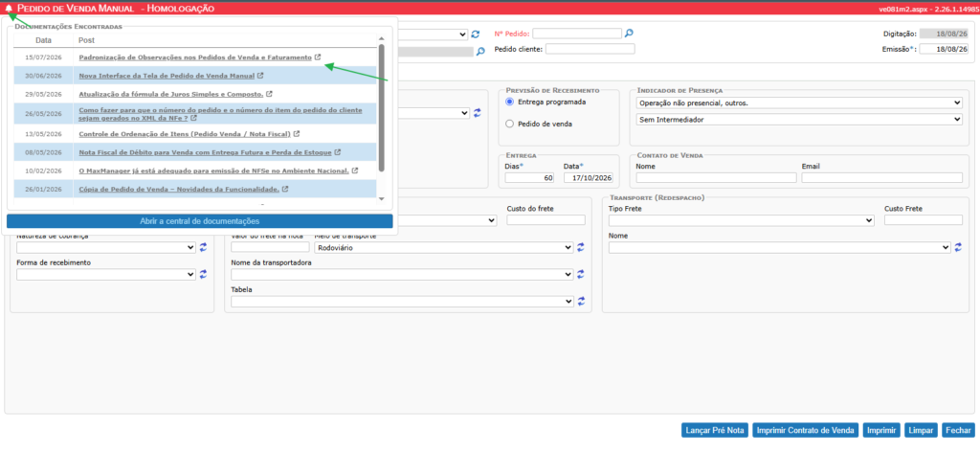Refresh the Redespacho Nome list
The height and width of the screenshot is (454, 980).
pos(959,248)
